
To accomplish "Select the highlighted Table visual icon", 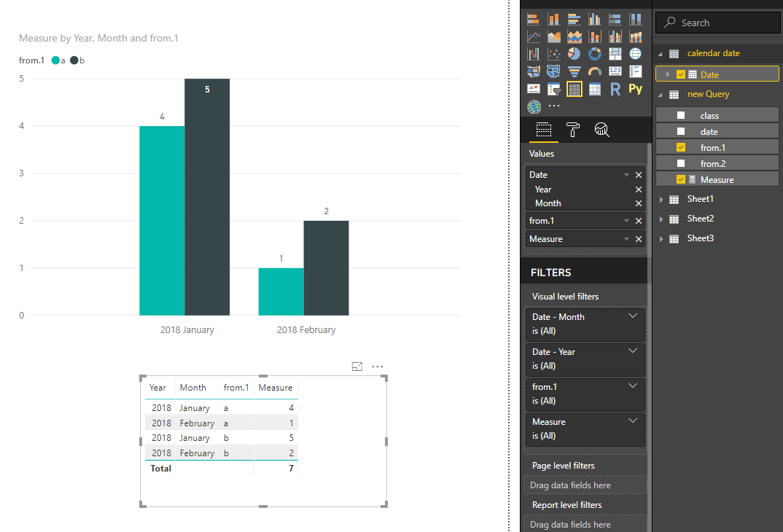I will click(574, 90).
